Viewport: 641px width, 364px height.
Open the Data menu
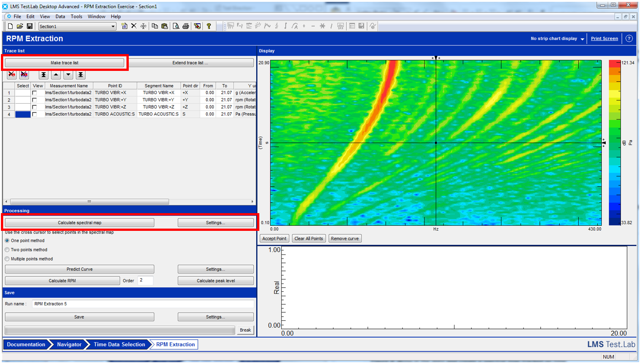pos(60,16)
